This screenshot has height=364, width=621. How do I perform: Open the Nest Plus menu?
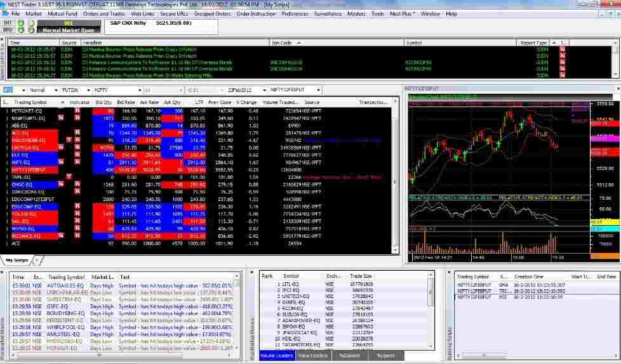pos(403,13)
